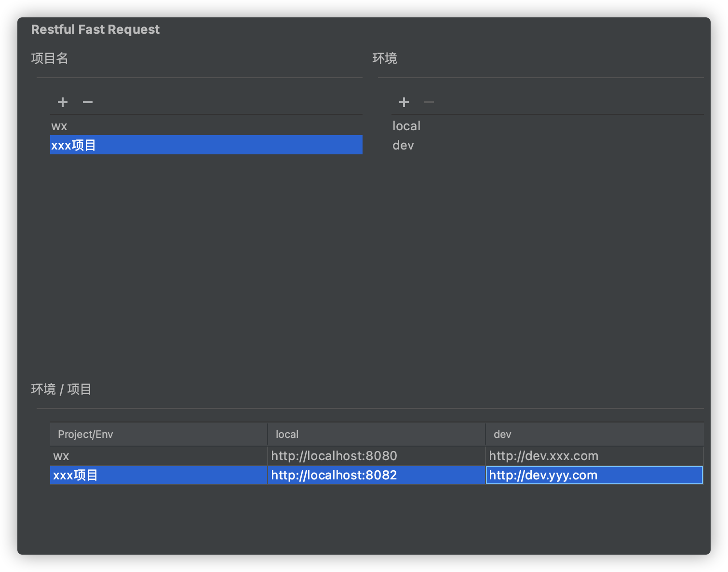Click the 环境 section label
This screenshot has width=728, height=572.
click(x=385, y=58)
